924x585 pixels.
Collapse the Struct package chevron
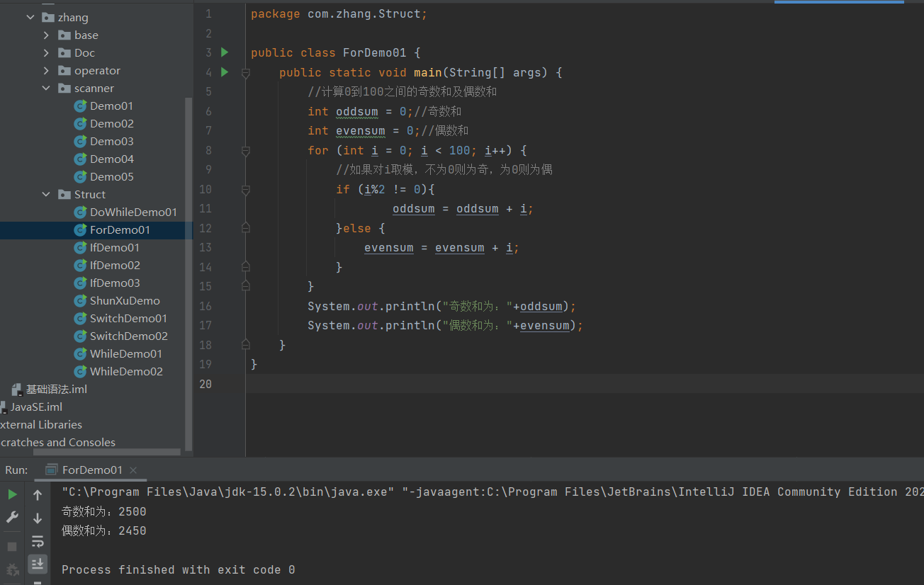point(47,195)
